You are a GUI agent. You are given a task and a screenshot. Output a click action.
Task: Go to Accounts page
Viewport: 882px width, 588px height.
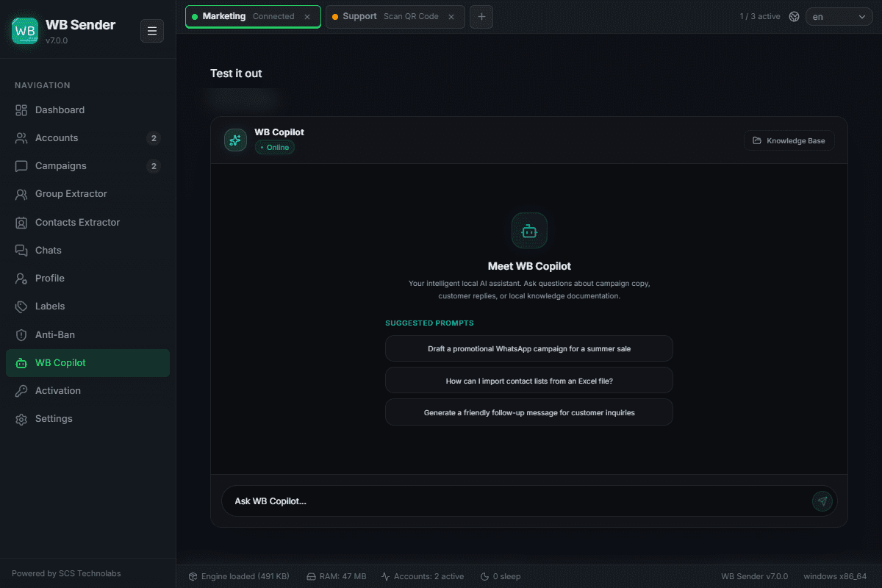point(87,138)
